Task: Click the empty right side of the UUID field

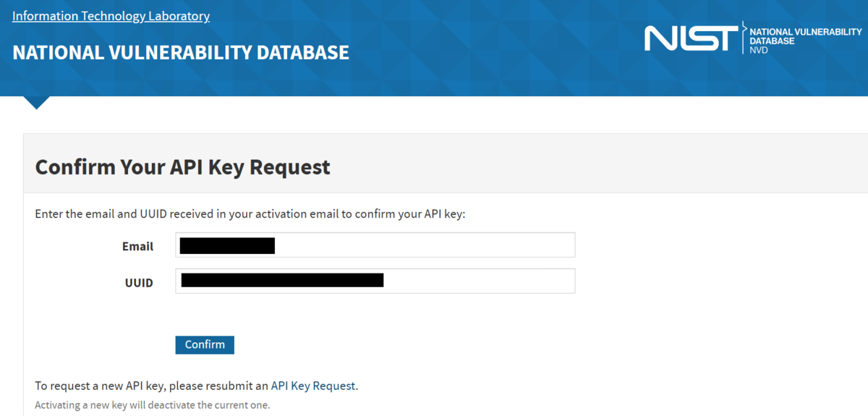Action: pyautogui.click(x=479, y=281)
